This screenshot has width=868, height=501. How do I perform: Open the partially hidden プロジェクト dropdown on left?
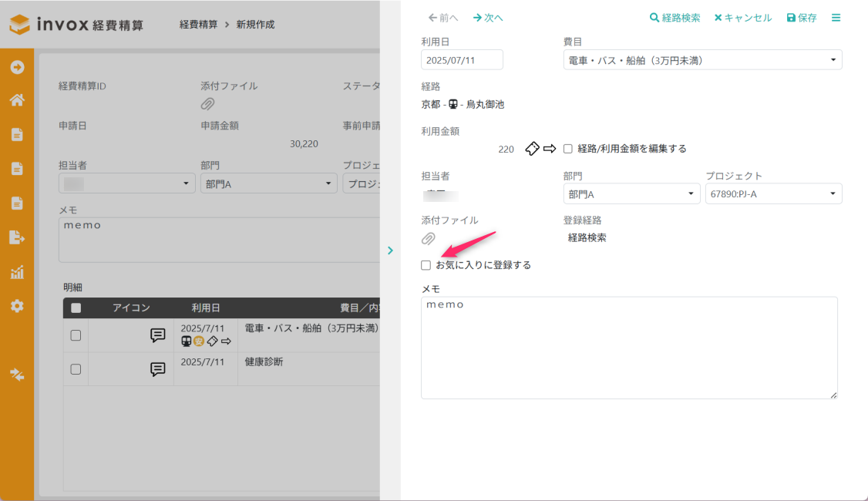362,183
